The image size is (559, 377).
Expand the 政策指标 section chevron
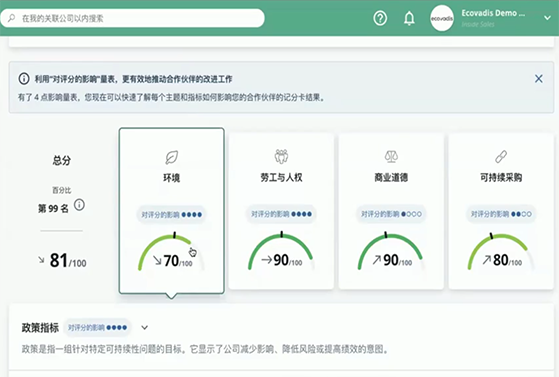(x=144, y=327)
